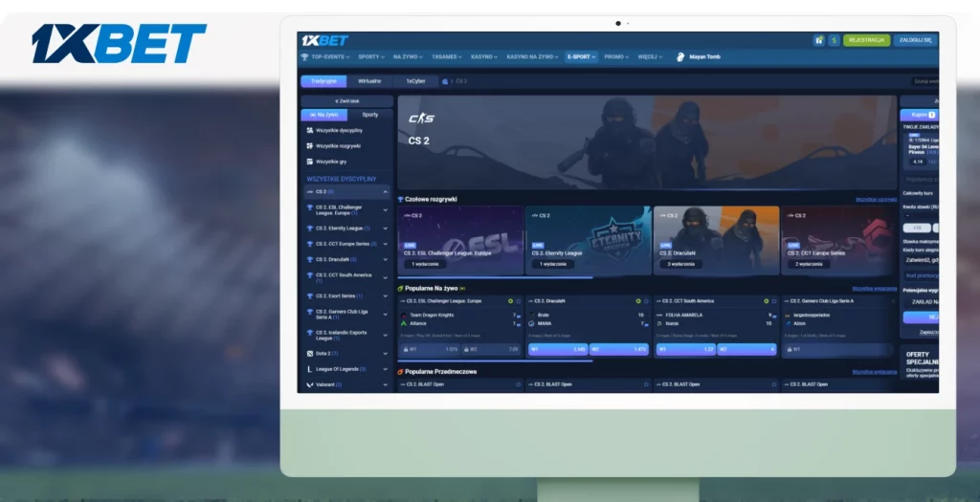This screenshot has height=502, width=980.
Task: Switch the sidebar to Sporty
Action: pos(370,115)
